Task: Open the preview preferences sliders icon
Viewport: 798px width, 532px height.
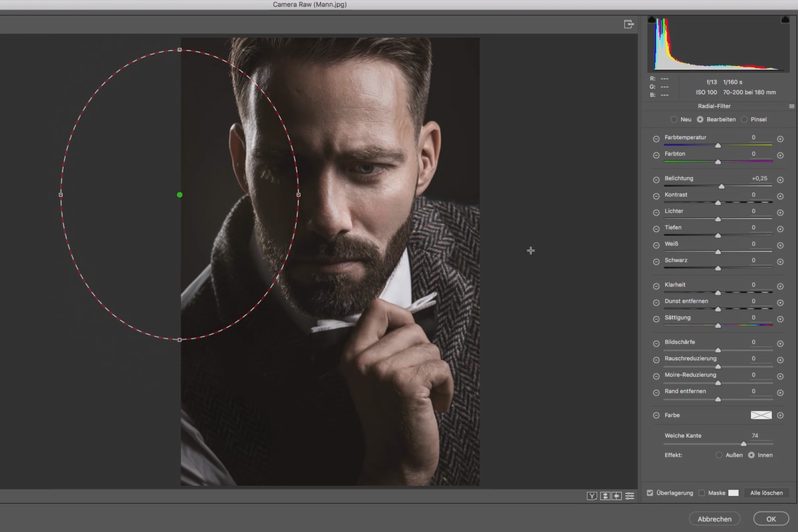Action: tap(630, 495)
